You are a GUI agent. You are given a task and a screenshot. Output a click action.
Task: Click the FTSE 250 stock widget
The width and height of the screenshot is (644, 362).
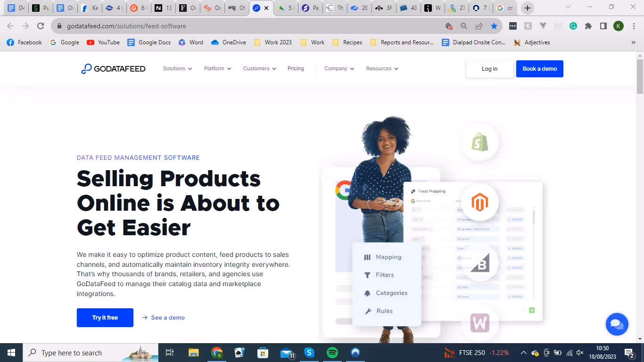click(477, 353)
